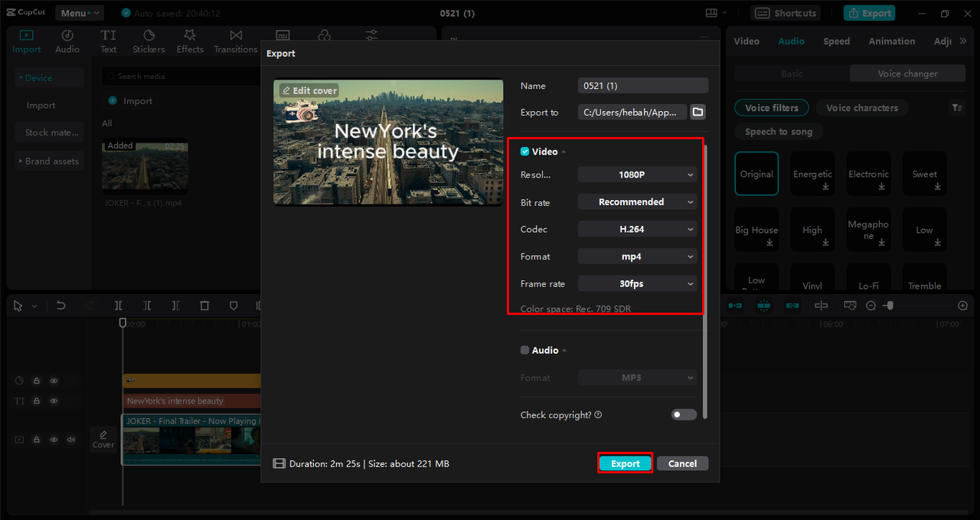This screenshot has height=520, width=980.
Task: Select the Voice characters tab
Action: coord(862,108)
